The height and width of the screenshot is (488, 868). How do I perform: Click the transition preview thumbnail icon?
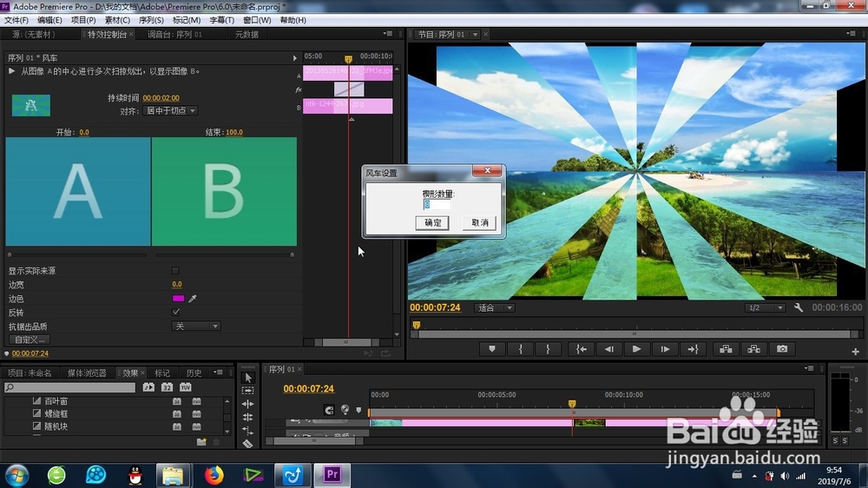coord(31,105)
